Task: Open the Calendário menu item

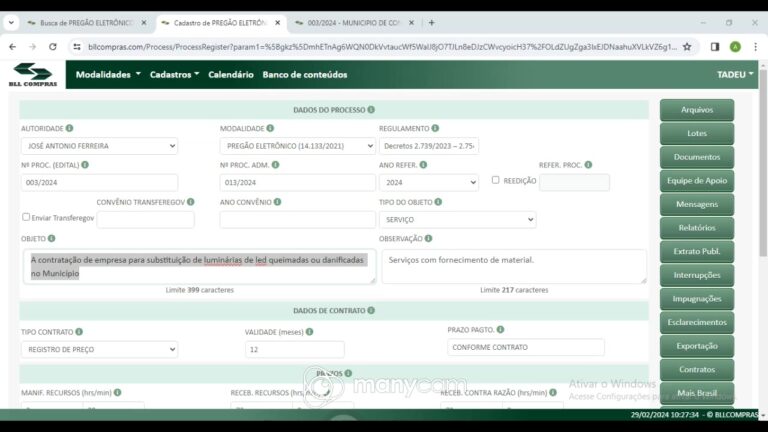Action: click(231, 74)
